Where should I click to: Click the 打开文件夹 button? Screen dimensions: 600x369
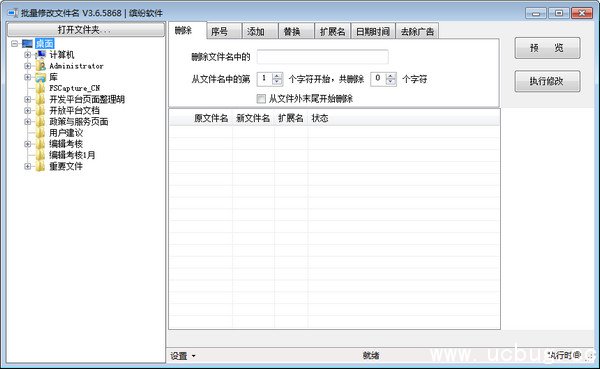point(86,30)
